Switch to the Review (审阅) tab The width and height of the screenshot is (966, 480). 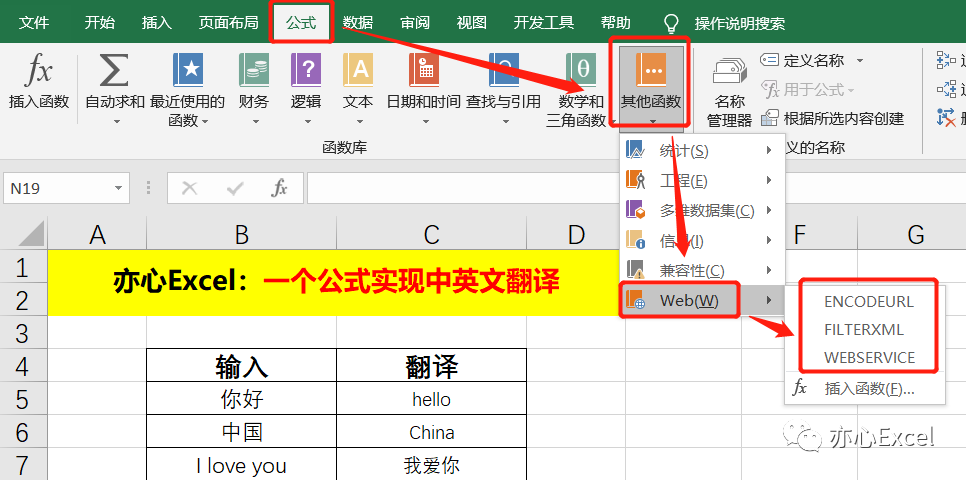(415, 23)
